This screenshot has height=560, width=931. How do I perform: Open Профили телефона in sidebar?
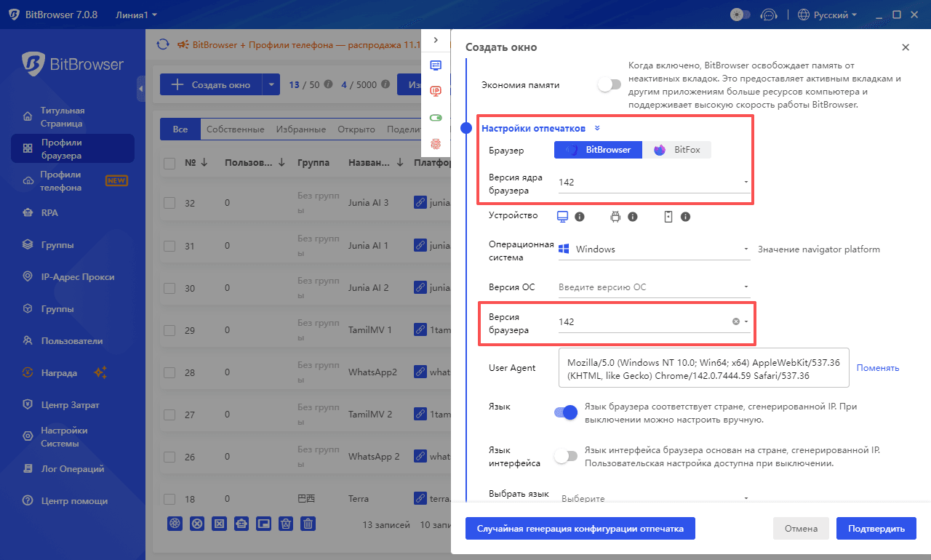(x=73, y=180)
